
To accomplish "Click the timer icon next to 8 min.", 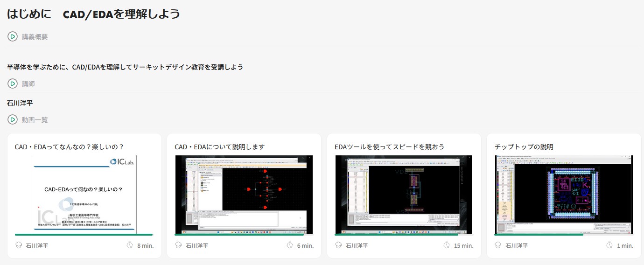I will pos(130,245).
